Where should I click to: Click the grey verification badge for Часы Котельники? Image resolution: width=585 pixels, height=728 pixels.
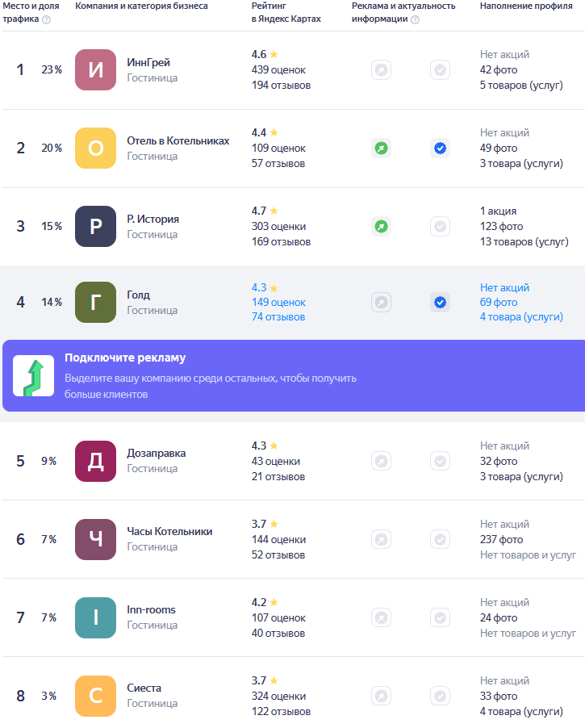[440, 539]
